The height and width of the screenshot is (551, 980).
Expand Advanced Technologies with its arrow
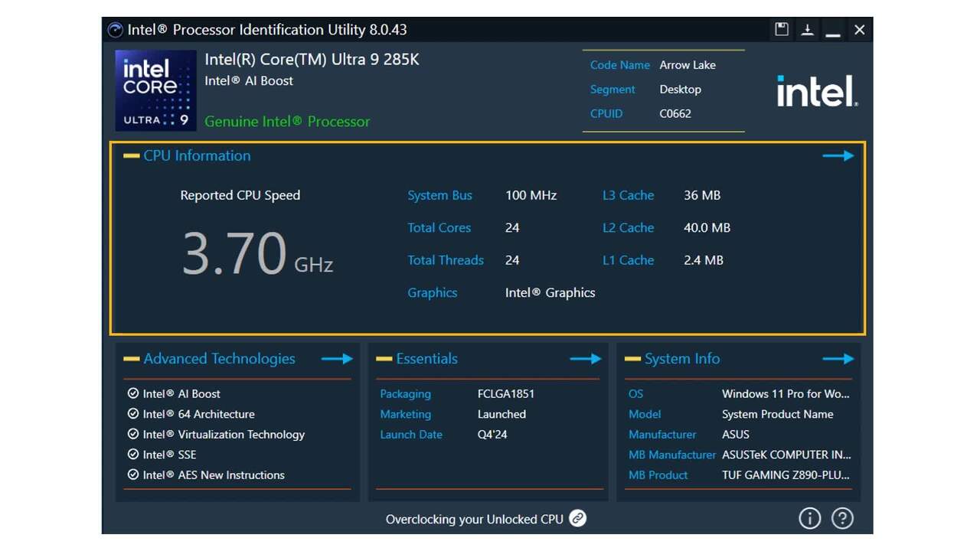[336, 358]
